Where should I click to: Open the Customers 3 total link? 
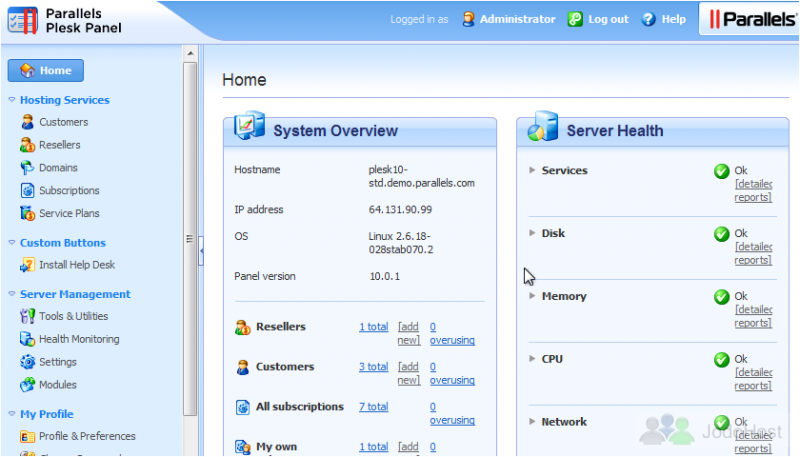tap(373, 366)
